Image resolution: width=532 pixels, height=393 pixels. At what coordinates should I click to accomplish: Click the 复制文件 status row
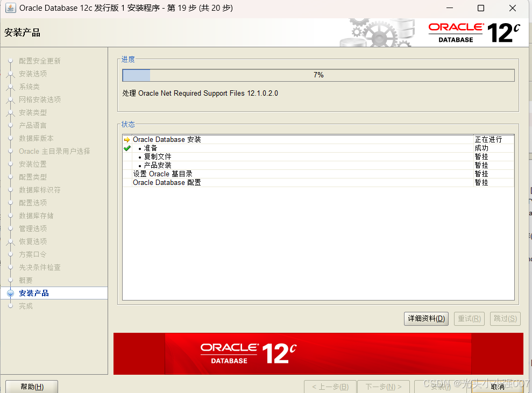(318, 156)
